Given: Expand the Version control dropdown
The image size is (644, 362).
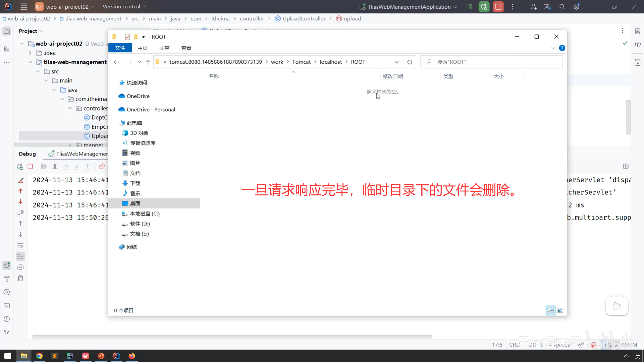Looking at the screenshot, I should 124,7.
